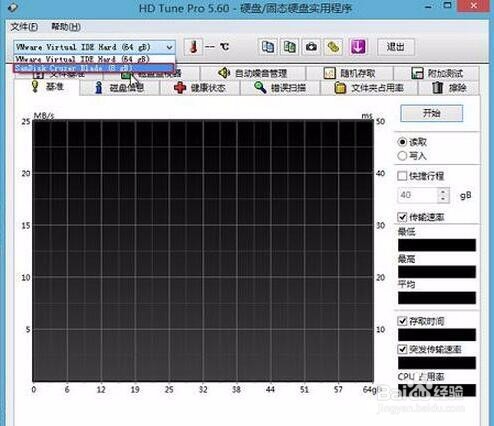Click the blue info icon on 磁盘信息 tab

(x=98, y=88)
